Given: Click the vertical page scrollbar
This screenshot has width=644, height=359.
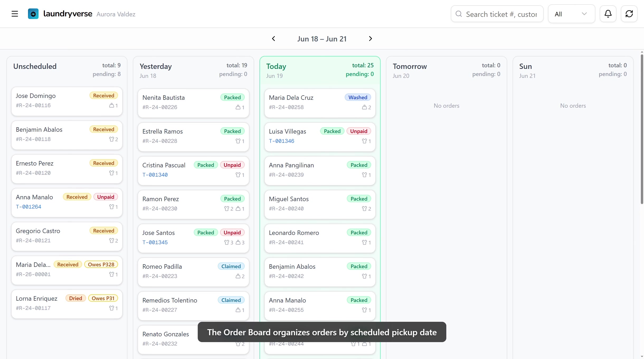Looking at the screenshot, I should pos(642,129).
